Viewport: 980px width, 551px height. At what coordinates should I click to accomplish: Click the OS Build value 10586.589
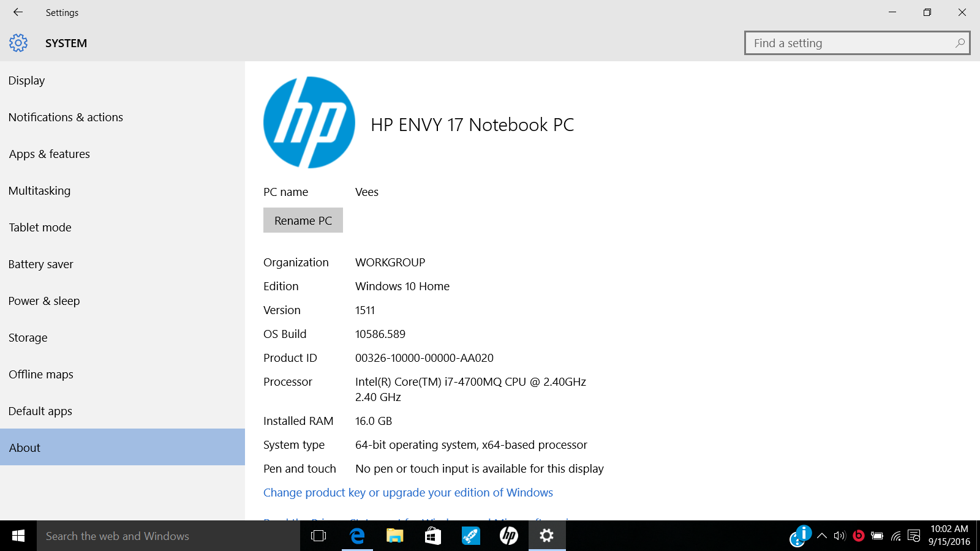point(380,334)
